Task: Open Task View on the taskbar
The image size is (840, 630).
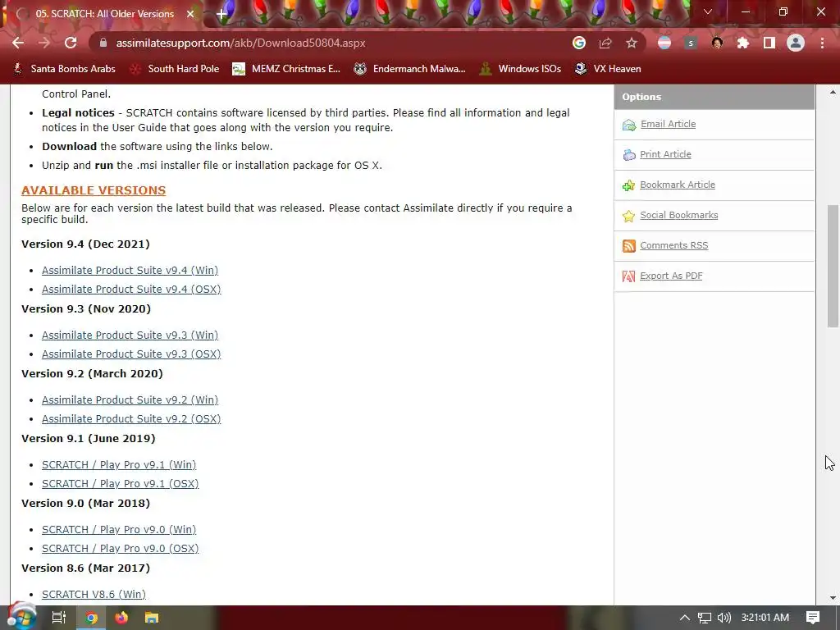Action: [58, 618]
